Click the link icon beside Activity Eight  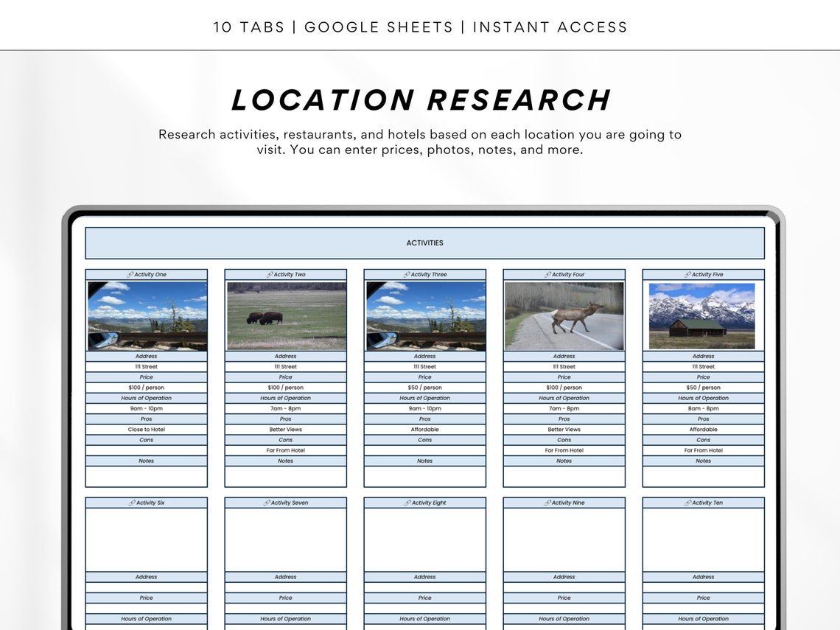click(x=406, y=503)
